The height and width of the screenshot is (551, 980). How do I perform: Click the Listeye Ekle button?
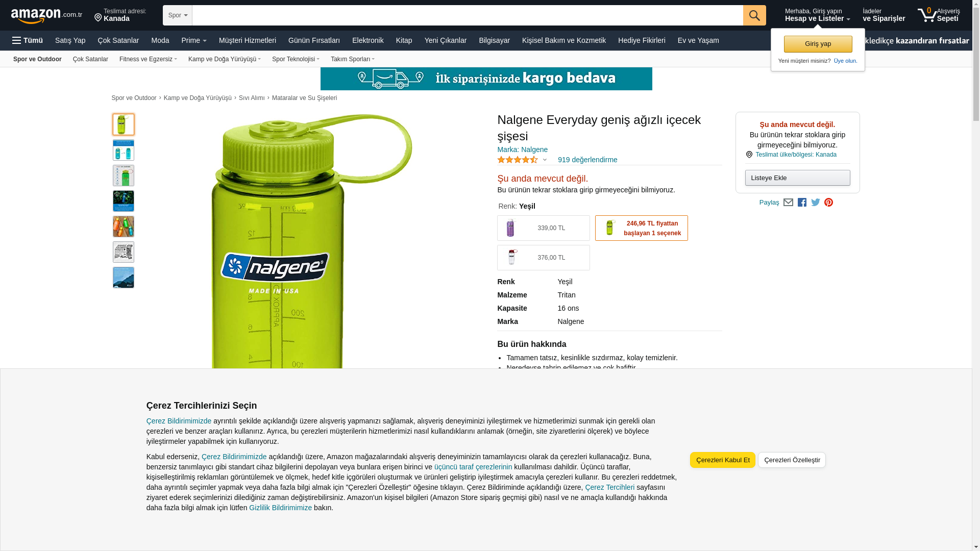798,178
